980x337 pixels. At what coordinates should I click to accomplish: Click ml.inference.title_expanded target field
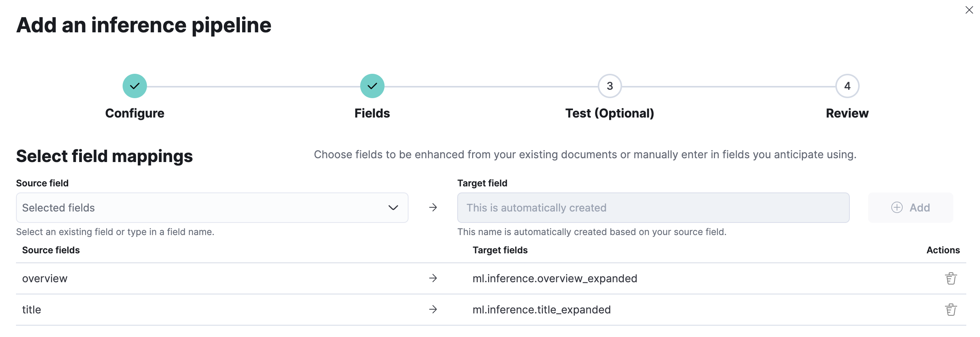coord(541,310)
